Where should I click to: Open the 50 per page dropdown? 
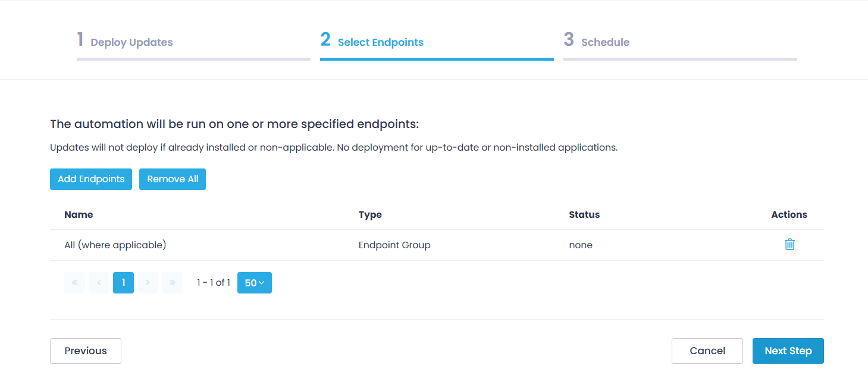point(254,283)
